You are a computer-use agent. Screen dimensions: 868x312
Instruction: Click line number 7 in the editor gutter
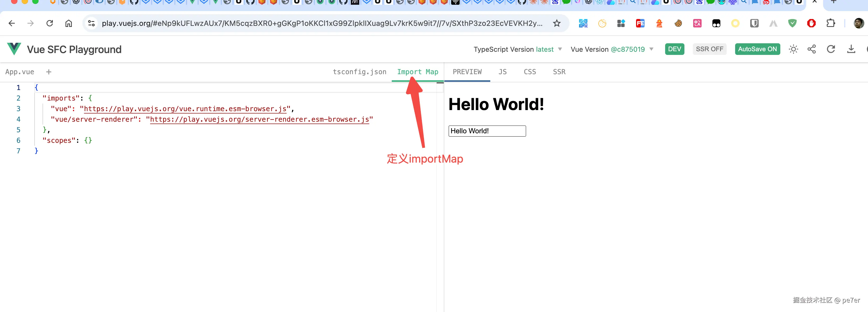pyautogui.click(x=18, y=151)
